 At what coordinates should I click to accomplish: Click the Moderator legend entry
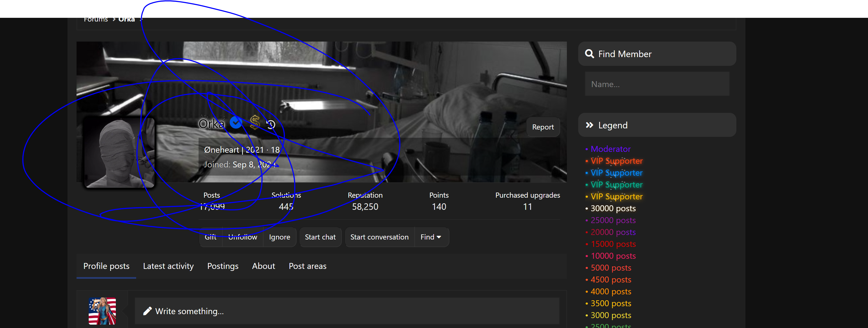[611, 149]
